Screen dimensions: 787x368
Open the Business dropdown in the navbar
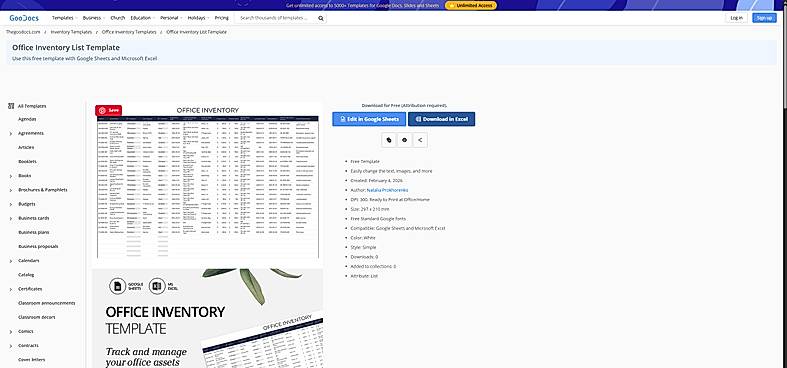(93, 18)
